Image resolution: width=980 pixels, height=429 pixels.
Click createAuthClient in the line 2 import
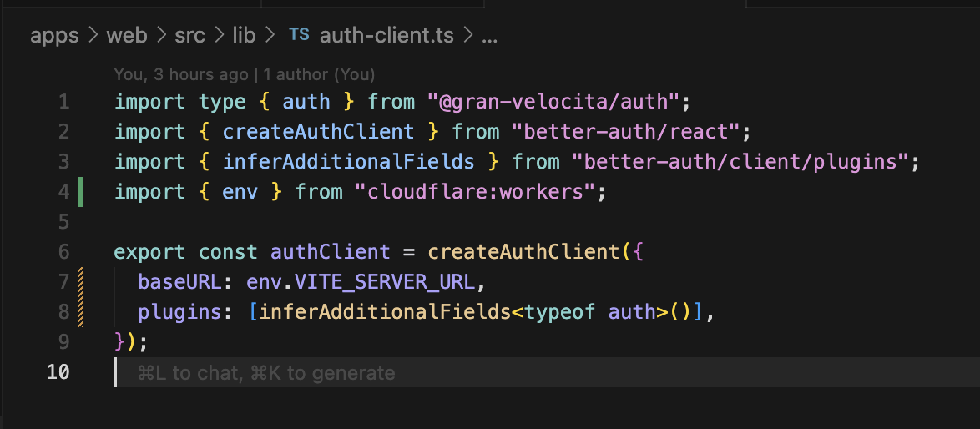pos(318,132)
